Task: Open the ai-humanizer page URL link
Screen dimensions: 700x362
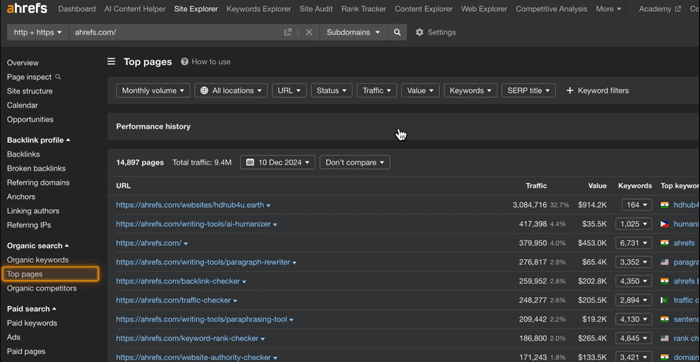Action: point(193,224)
